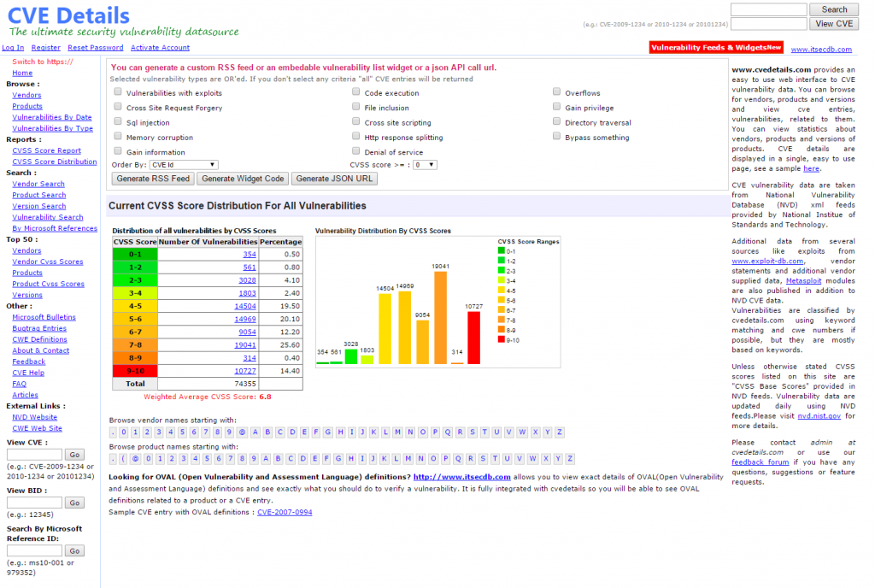Image resolution: width=875 pixels, height=588 pixels.
Task: Click the CVE Details site logo
Action: [68, 15]
